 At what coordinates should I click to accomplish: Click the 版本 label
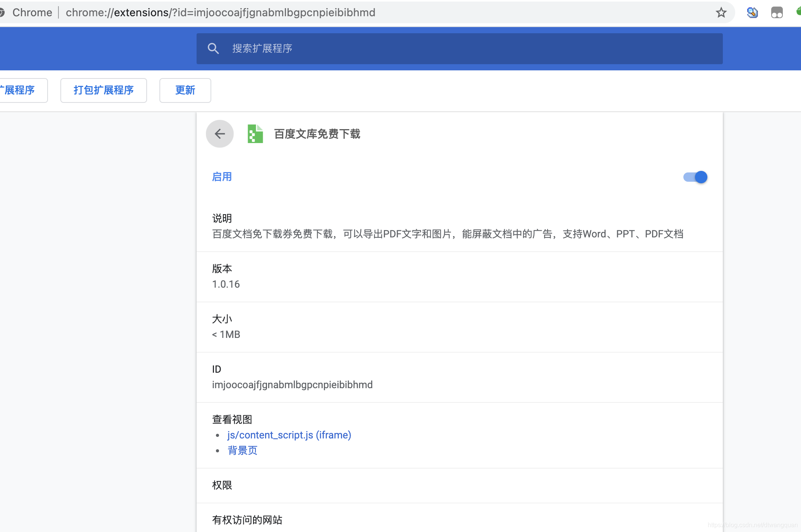[222, 269]
